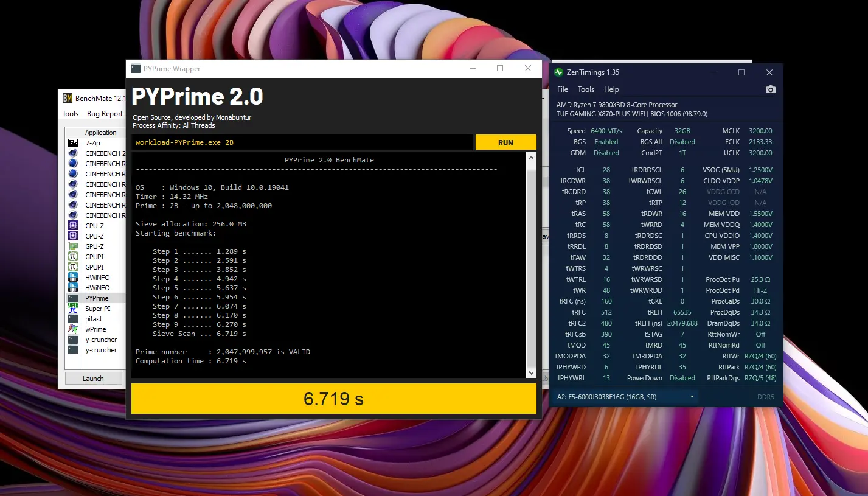Open the Tools menu in ZenTimings
Viewport: 868px width, 496px height.
pyautogui.click(x=586, y=89)
